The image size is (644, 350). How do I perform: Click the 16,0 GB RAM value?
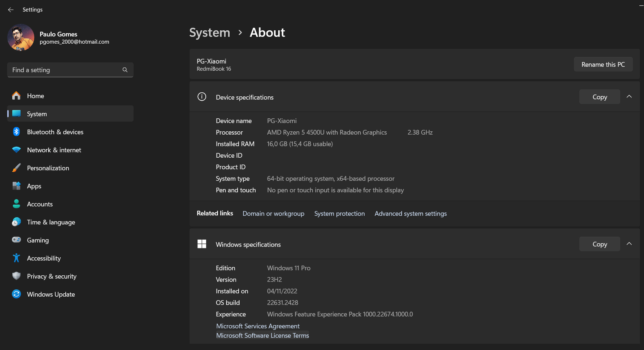click(x=300, y=144)
